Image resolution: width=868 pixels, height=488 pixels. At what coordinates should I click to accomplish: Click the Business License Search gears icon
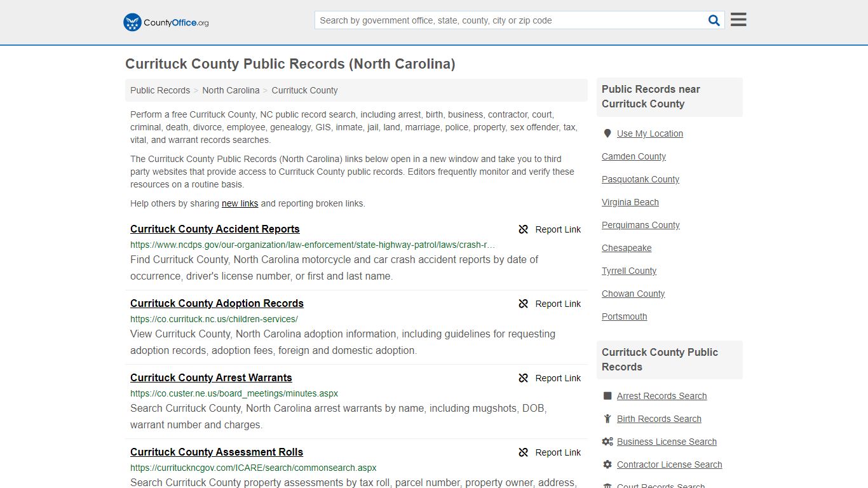pyautogui.click(x=607, y=442)
